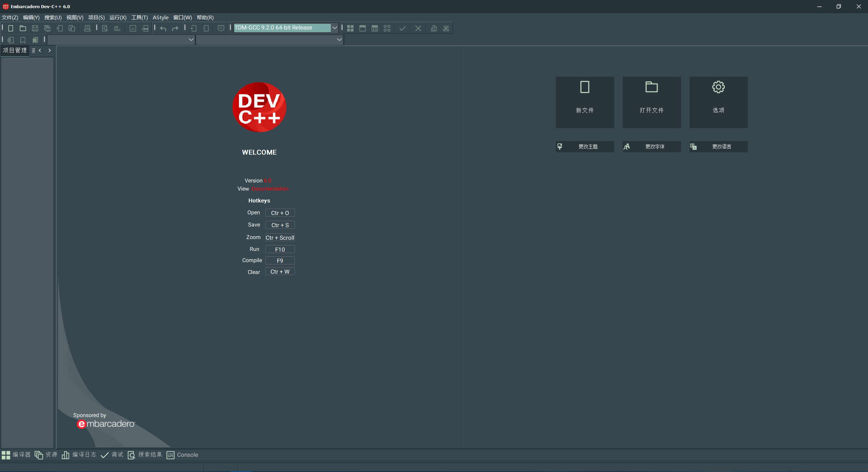Click the 选项 settings tile button

718,102
